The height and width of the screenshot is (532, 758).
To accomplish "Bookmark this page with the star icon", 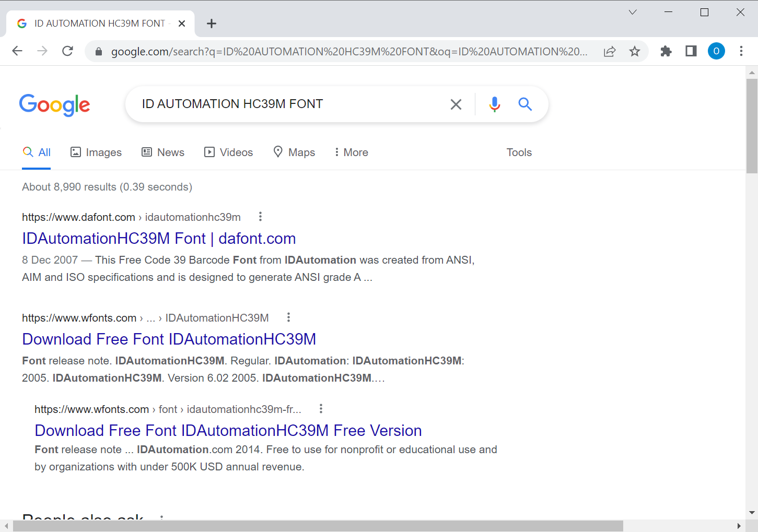I will (x=635, y=51).
